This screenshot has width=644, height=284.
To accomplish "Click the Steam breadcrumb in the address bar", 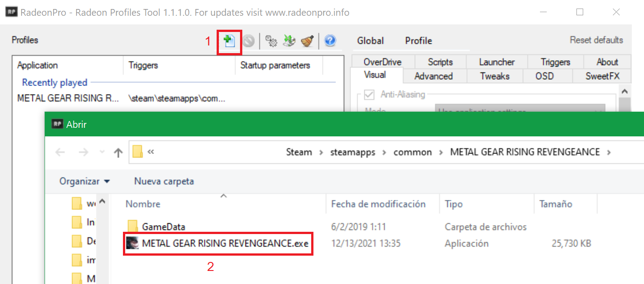I will point(299,152).
